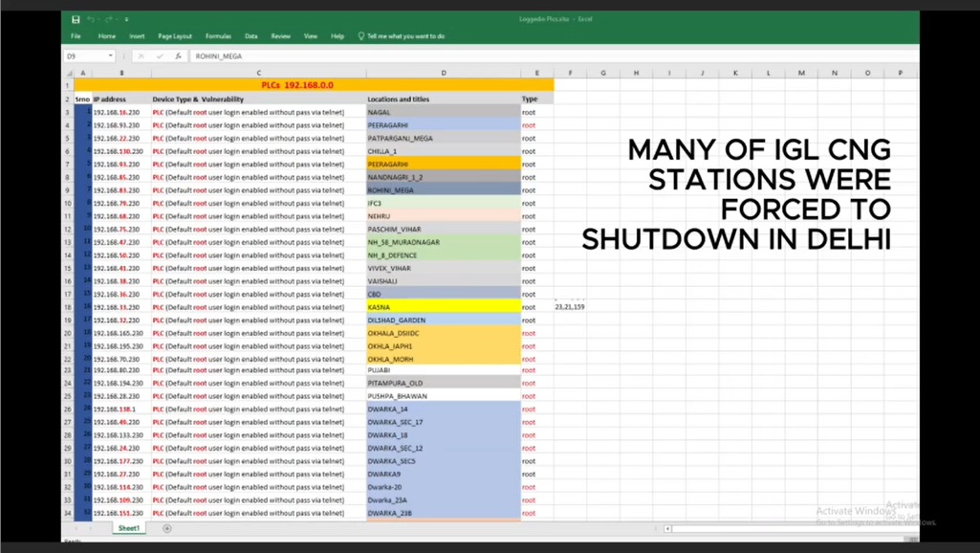Click the Insert Function fx icon
Screen dimensions: 980x553
178,55
